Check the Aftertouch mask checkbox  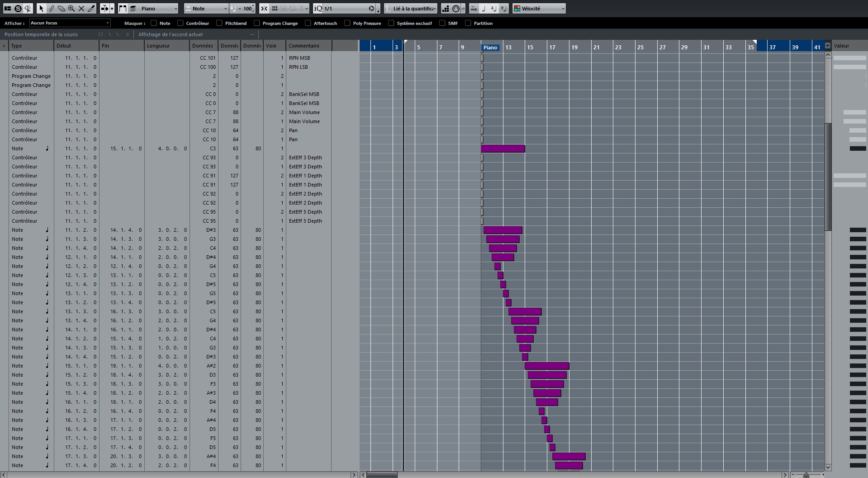point(308,23)
